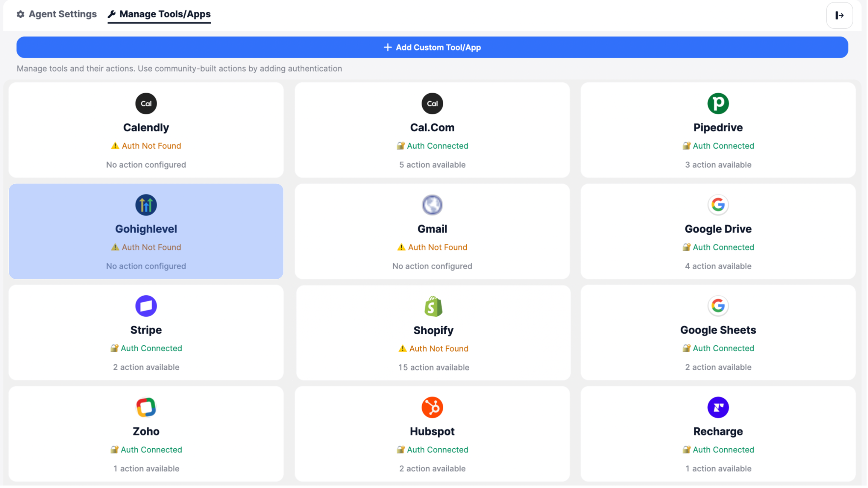
Task: Click the Calendly app icon
Action: [x=146, y=103]
